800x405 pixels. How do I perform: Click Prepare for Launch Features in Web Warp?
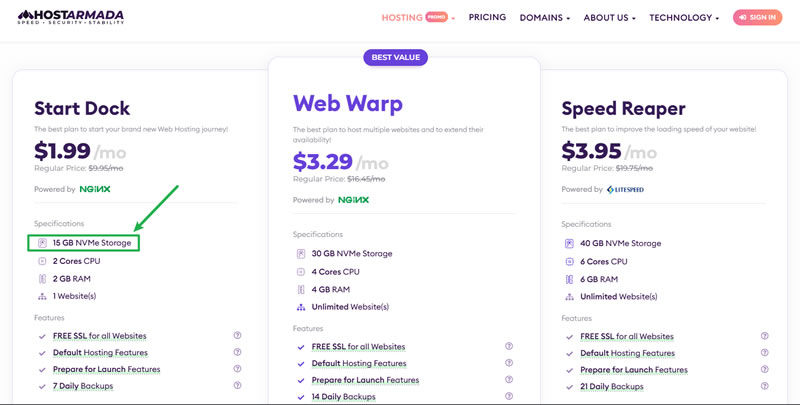[365, 380]
